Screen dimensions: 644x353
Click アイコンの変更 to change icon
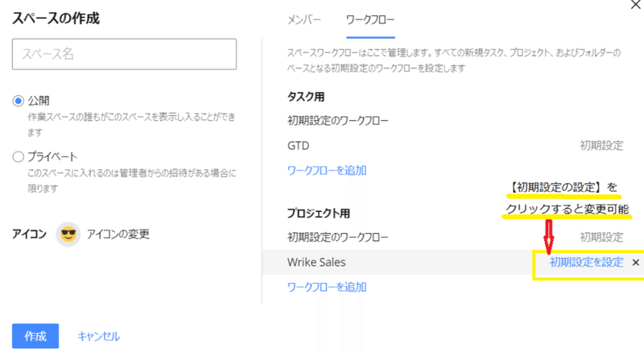[118, 234]
